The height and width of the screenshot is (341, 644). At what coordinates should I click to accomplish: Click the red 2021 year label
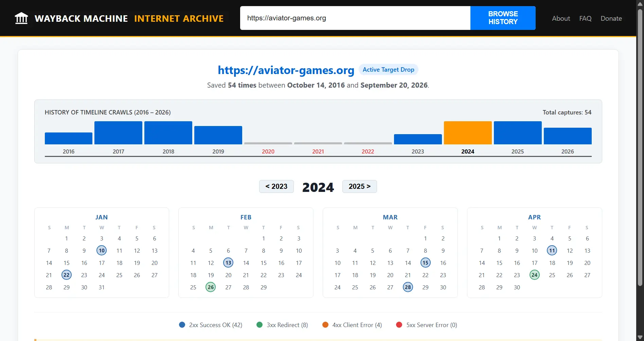318,151
